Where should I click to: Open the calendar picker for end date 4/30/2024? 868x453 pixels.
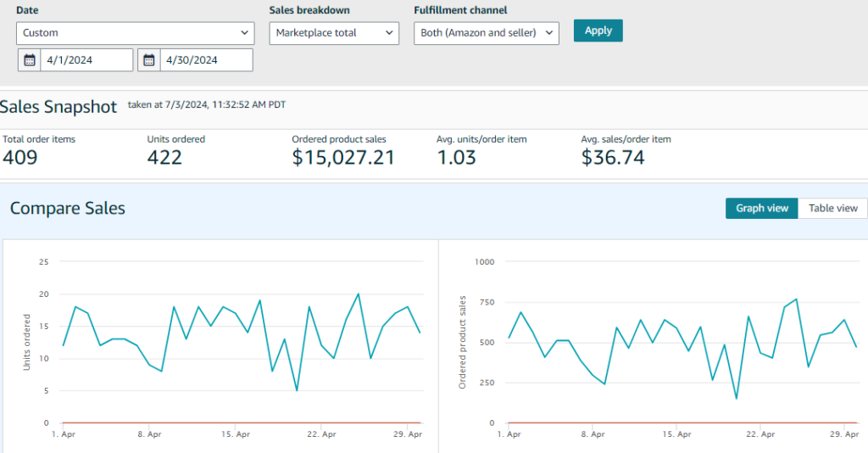tap(149, 60)
